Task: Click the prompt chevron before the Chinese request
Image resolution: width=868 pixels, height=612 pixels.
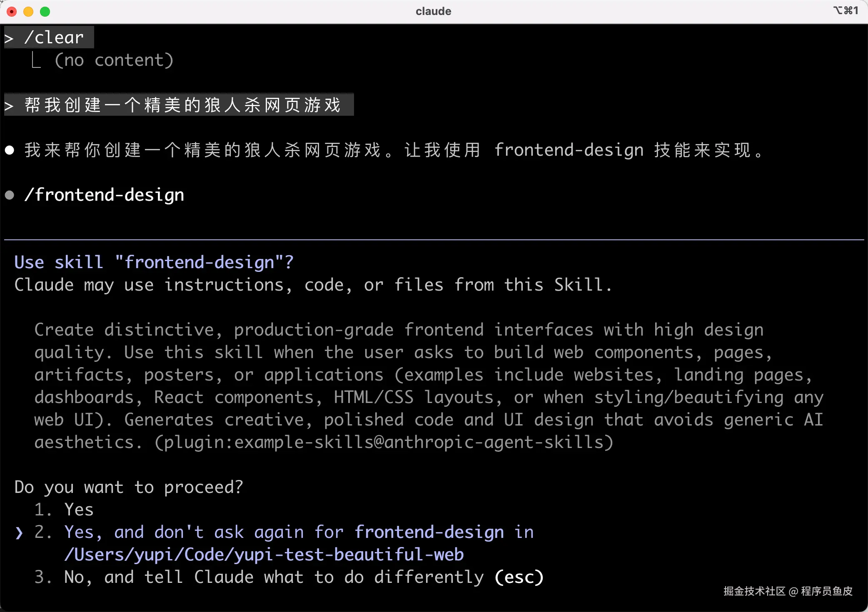Action: click(9, 106)
